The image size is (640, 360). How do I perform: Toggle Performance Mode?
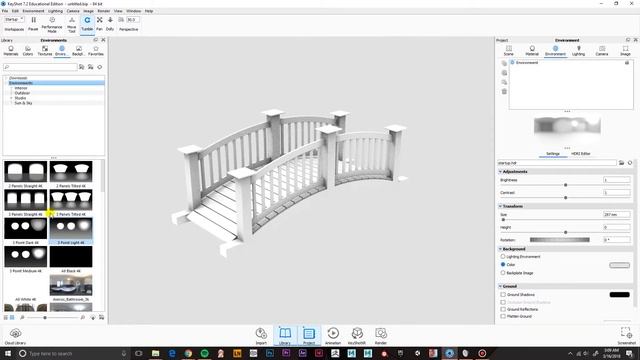(52, 24)
